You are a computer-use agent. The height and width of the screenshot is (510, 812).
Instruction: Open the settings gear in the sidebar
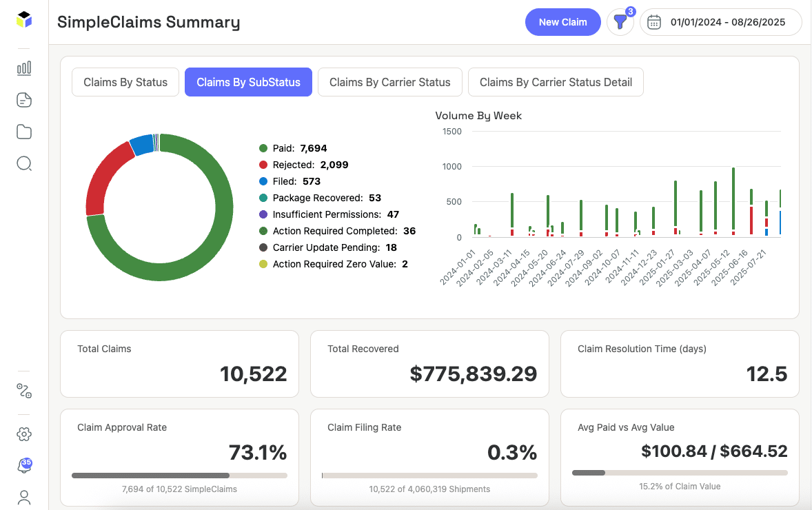[24, 434]
